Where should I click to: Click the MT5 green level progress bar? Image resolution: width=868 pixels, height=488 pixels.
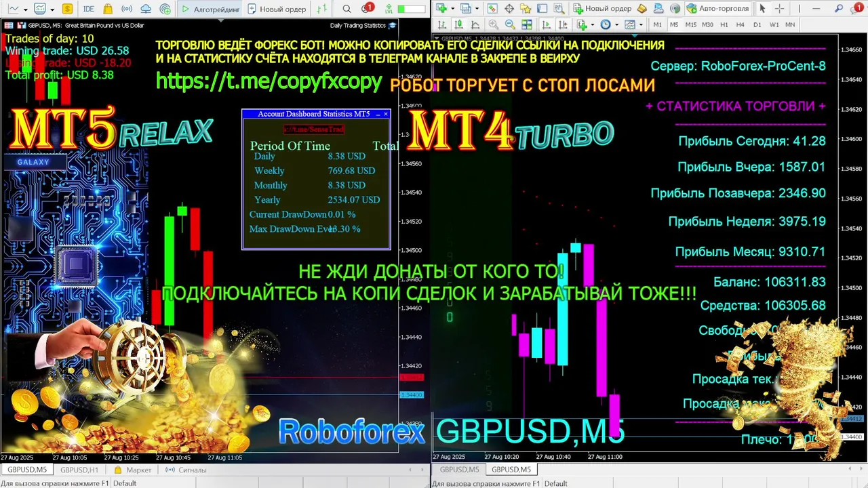tap(411, 9)
